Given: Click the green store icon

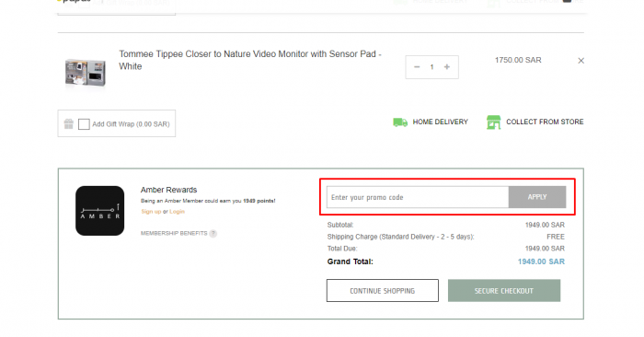Looking at the screenshot, I should coord(494,122).
